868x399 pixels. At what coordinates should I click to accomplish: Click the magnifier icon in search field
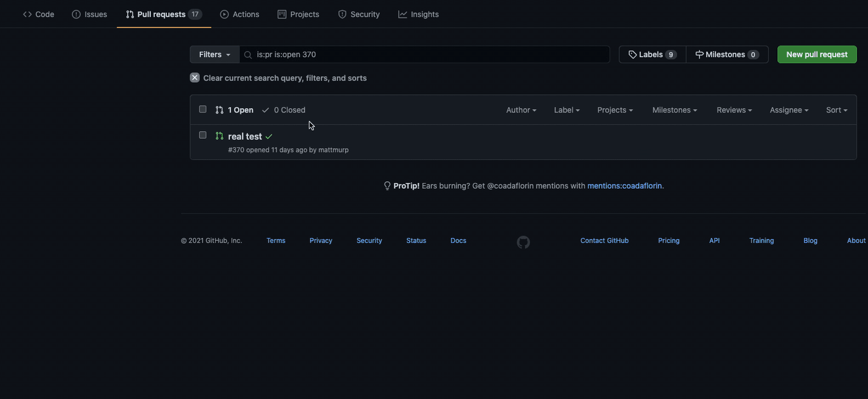248,55
